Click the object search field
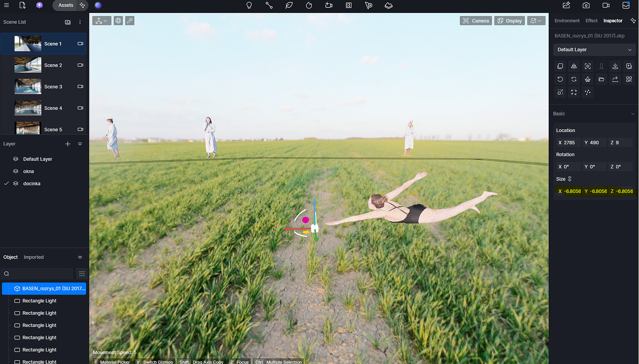The image size is (639, 364). [x=37, y=274]
